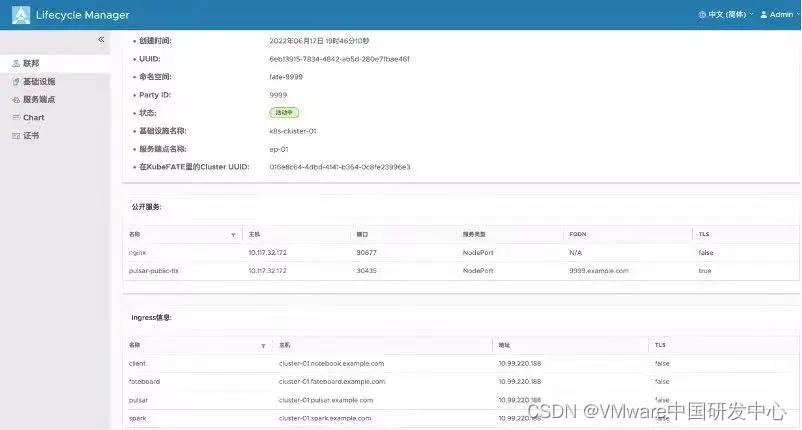Open the 基础设施 sidebar menu item

55,81
